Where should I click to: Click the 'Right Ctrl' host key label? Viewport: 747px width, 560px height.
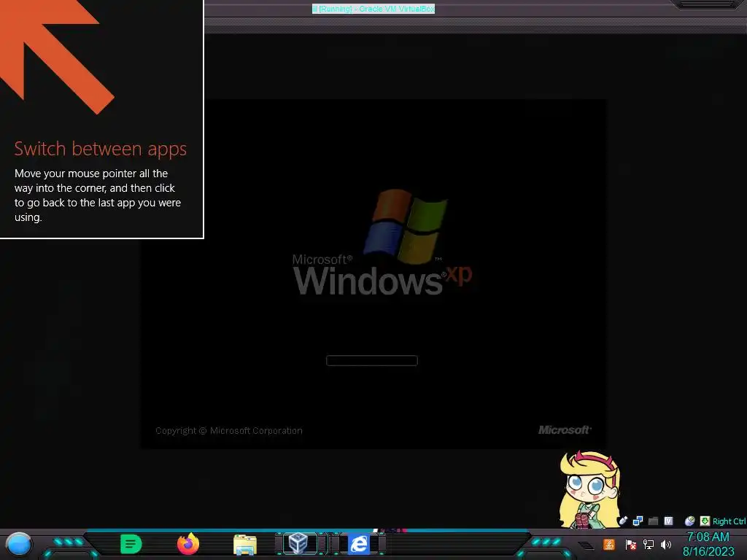click(x=729, y=521)
